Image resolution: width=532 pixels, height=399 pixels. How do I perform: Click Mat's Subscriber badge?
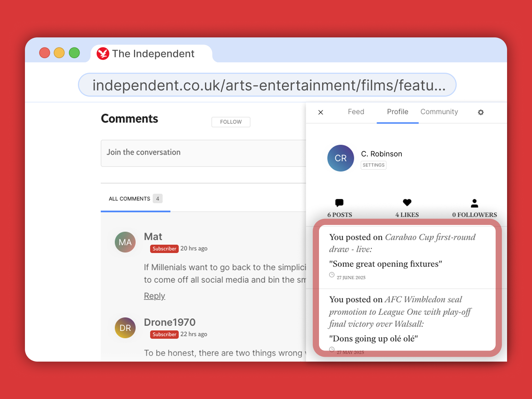165,249
